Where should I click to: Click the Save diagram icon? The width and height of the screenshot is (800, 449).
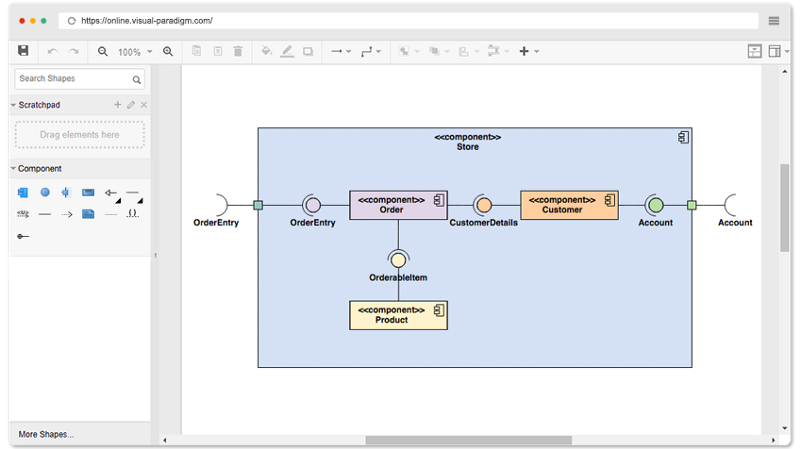pos(23,51)
